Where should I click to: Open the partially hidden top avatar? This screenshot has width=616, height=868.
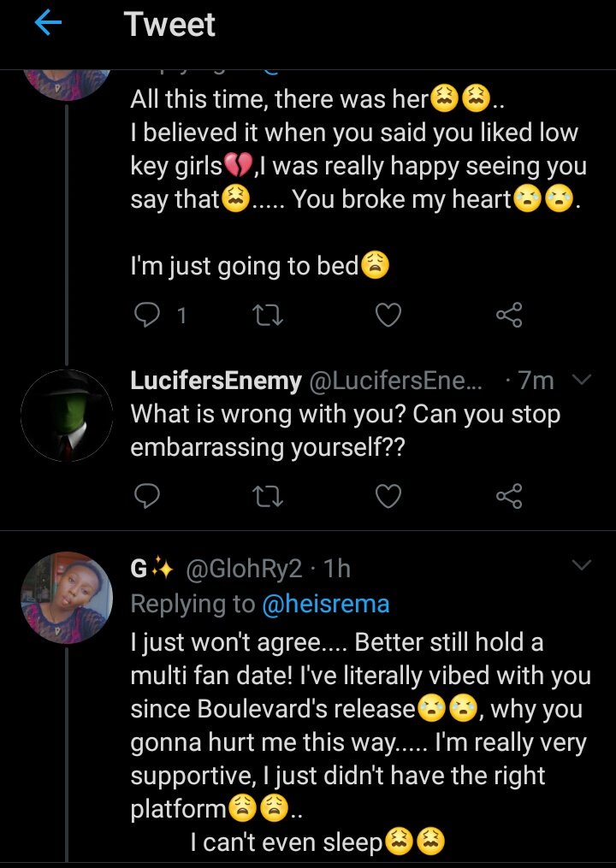[x=66, y=82]
